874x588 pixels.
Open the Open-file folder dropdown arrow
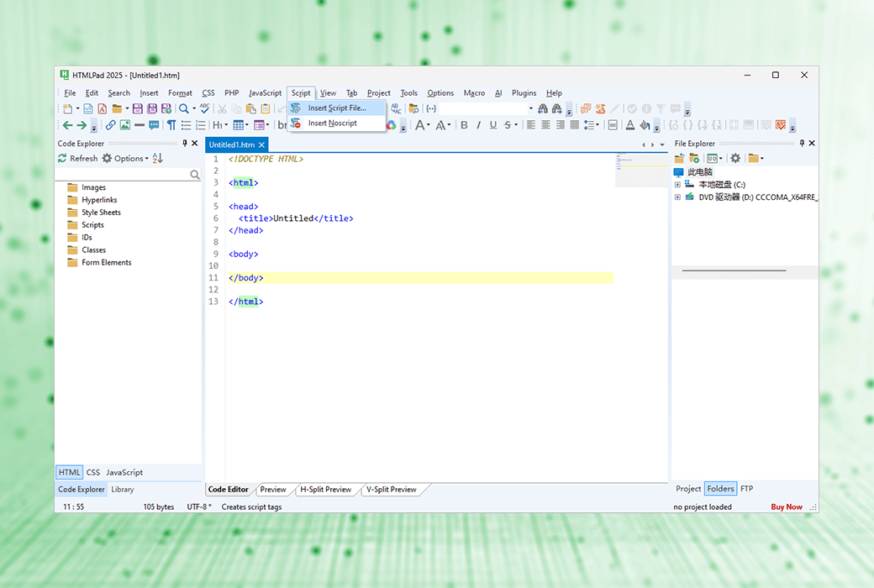pos(127,108)
